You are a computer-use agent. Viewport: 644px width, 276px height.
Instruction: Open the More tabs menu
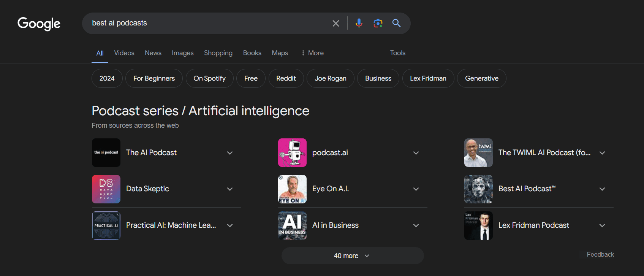pyautogui.click(x=312, y=53)
